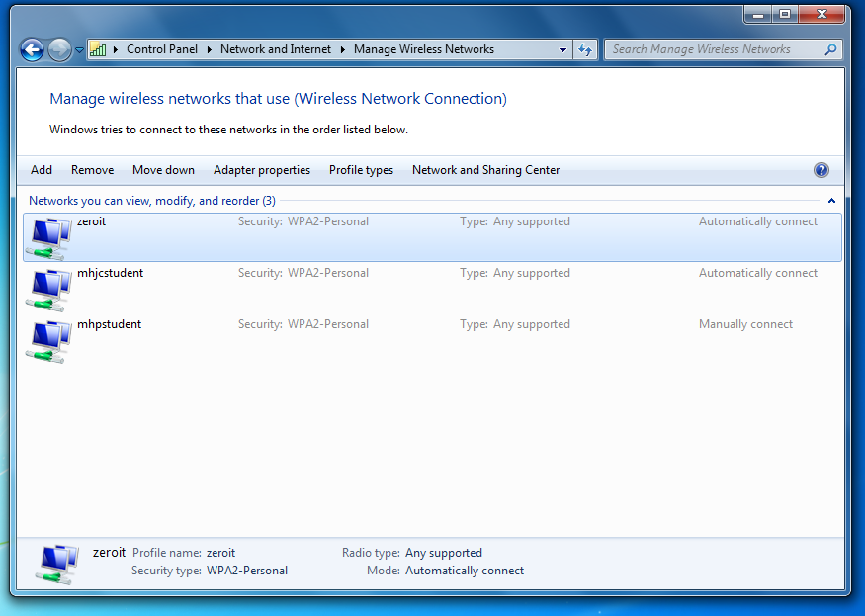Click the refresh button beside address bar
This screenshot has height=616, width=865.
coord(585,49)
